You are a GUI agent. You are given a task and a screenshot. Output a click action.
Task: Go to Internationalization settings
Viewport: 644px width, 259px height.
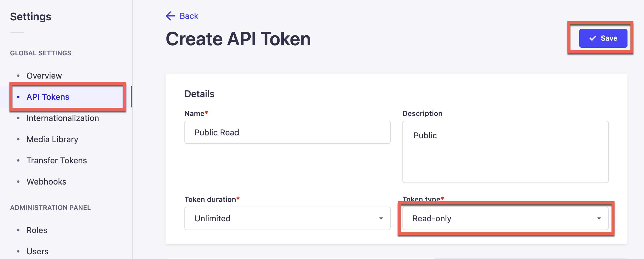pos(62,118)
